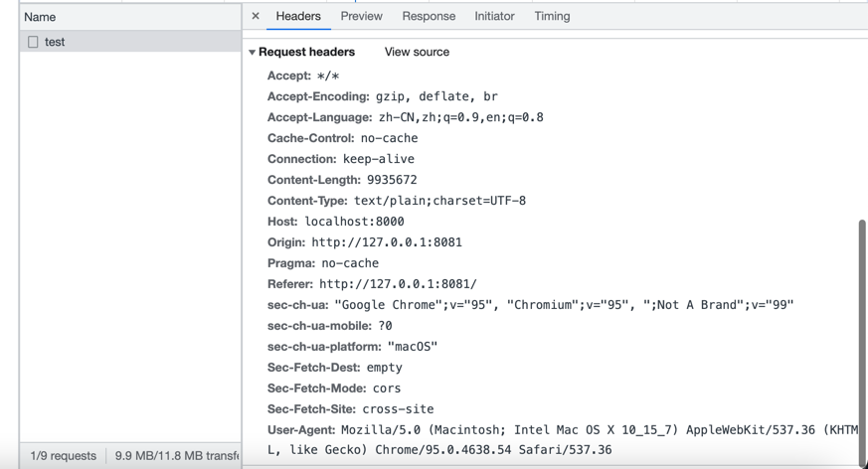This screenshot has height=469, width=868.
Task: Close the request details panel
Action: coord(256,17)
